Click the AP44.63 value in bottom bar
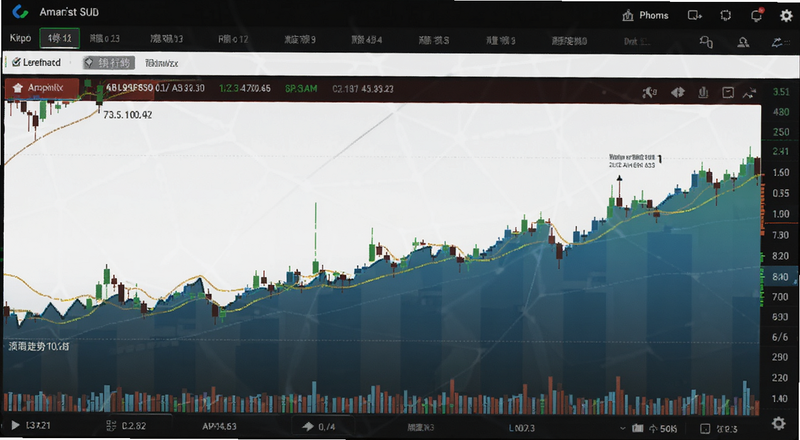 tap(219, 426)
